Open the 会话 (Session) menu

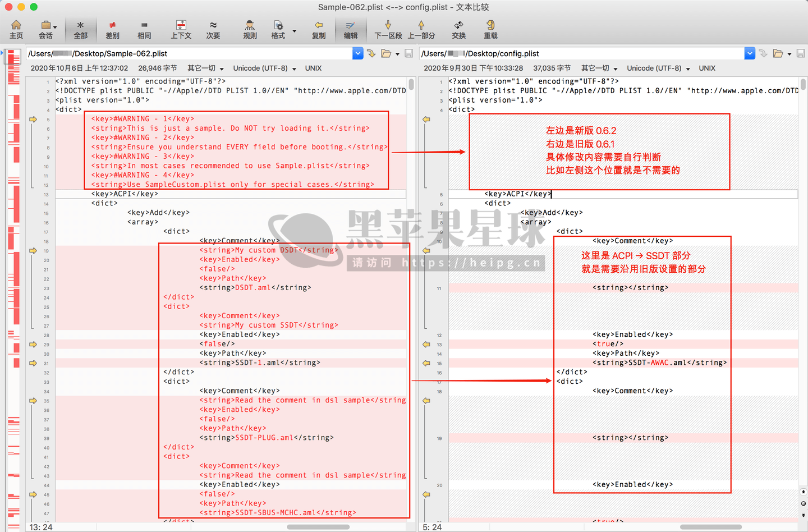[47, 29]
